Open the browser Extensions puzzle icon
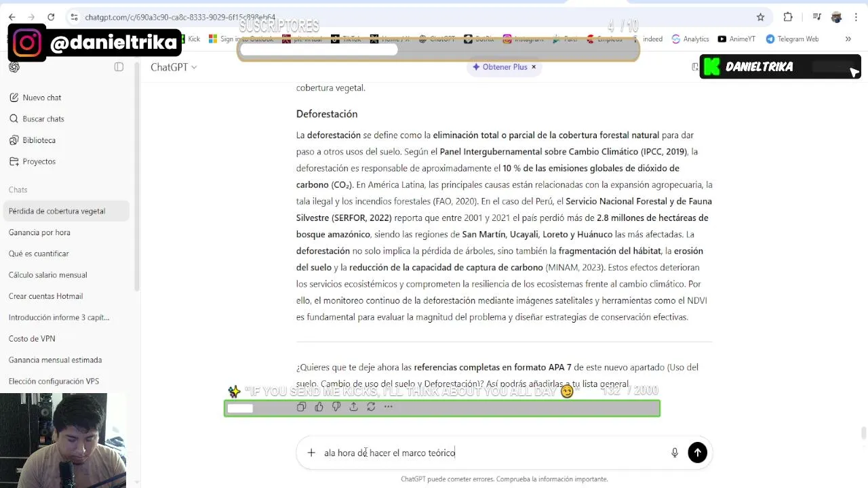 tap(788, 17)
